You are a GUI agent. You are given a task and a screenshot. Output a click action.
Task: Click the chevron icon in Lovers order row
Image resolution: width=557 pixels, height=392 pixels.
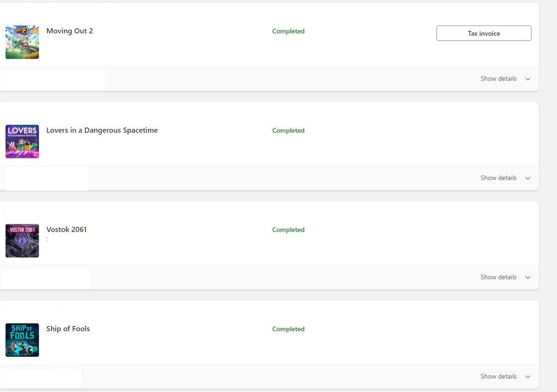coord(528,178)
